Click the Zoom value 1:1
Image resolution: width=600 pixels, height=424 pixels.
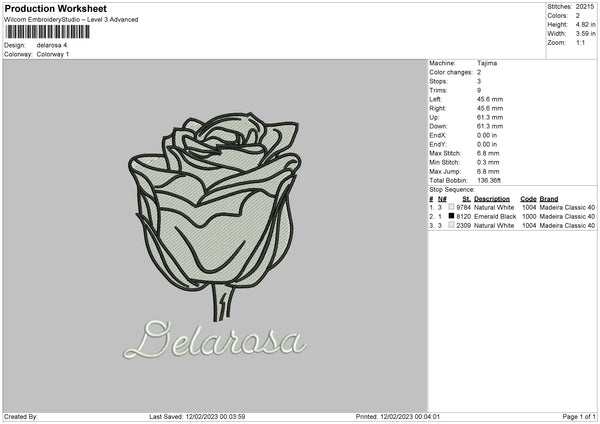[x=580, y=42]
